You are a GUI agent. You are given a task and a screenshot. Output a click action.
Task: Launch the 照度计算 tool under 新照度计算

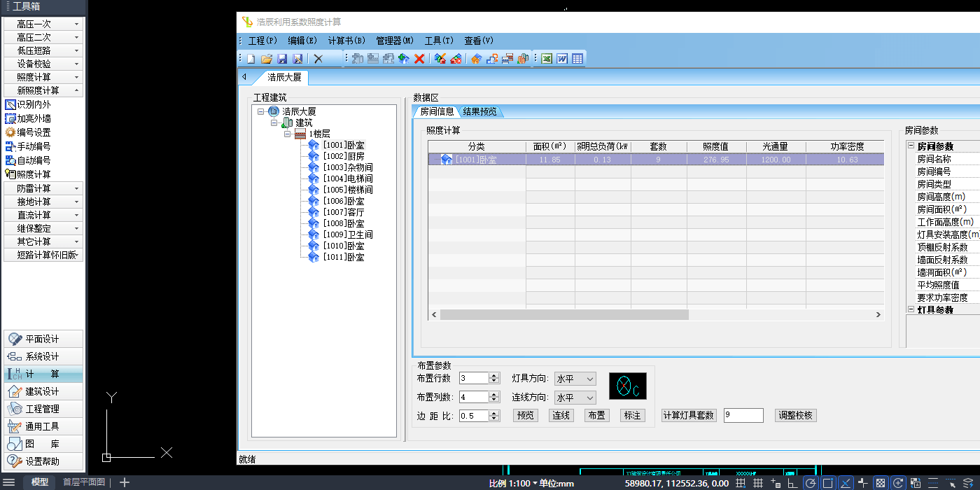click(28, 174)
